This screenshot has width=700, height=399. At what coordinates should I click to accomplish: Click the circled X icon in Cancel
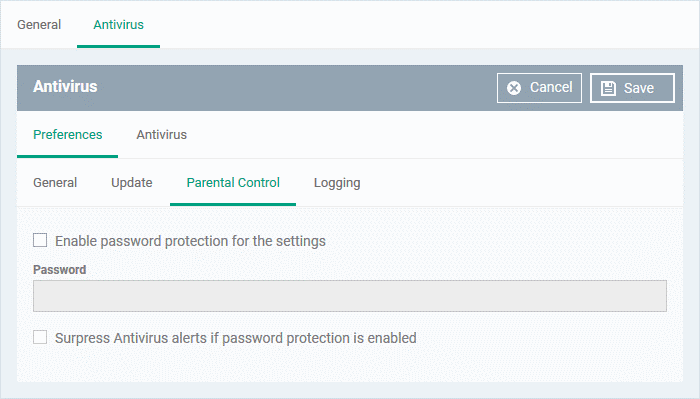click(514, 88)
